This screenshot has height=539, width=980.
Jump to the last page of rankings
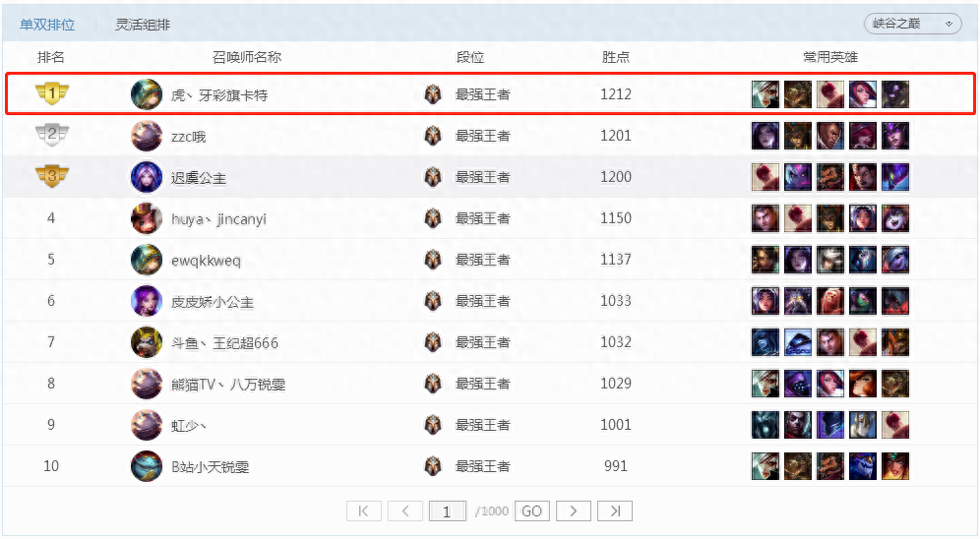(x=615, y=510)
